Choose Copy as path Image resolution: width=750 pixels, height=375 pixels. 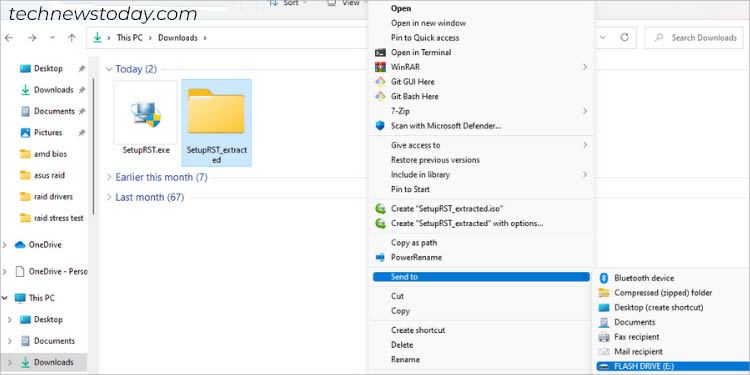pyautogui.click(x=414, y=243)
